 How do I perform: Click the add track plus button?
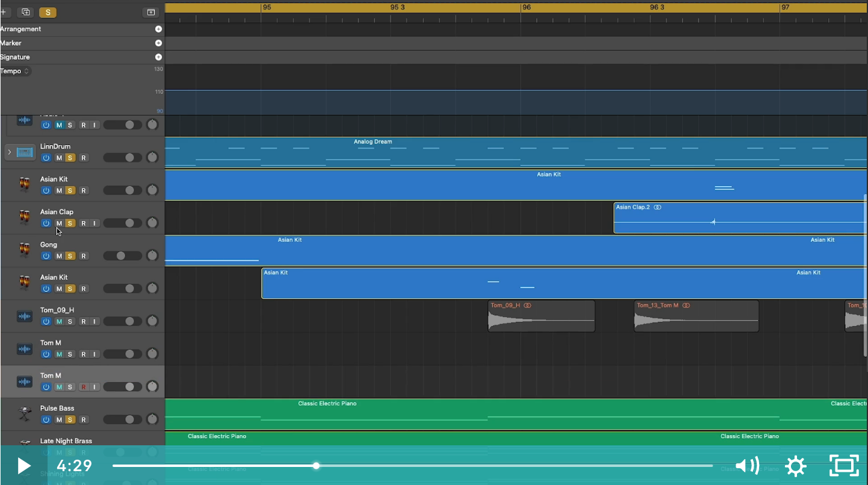(x=3, y=12)
